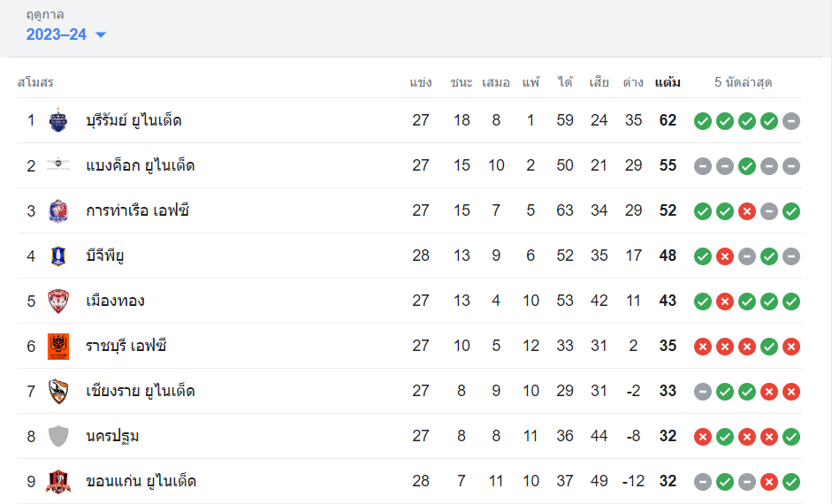Select the 5 นัดล่าสุด column header
This screenshot has height=504, width=832.
click(744, 82)
